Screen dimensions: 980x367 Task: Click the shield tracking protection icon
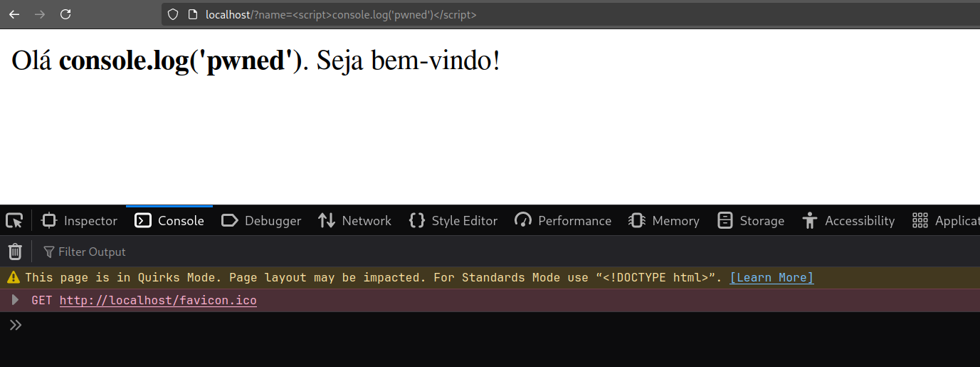(x=173, y=14)
